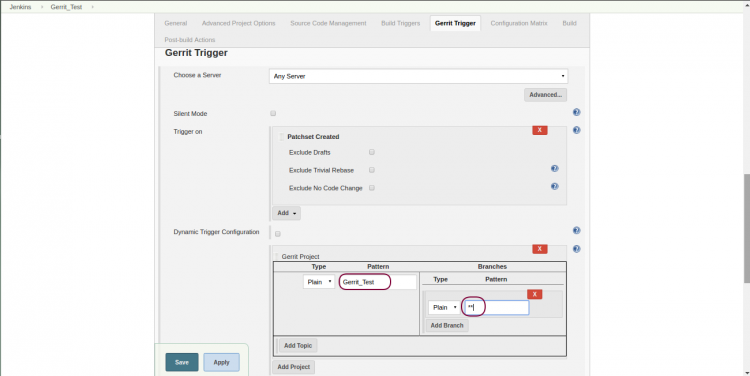Switch to the General tab
Screen dimensions: 750x376
(176, 23)
